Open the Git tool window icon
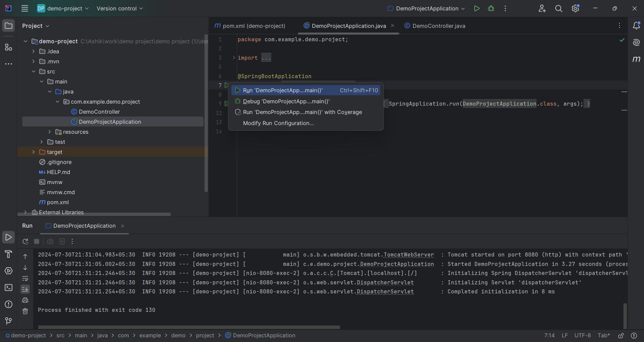Screen dimensions: 644x342 pos(8,321)
